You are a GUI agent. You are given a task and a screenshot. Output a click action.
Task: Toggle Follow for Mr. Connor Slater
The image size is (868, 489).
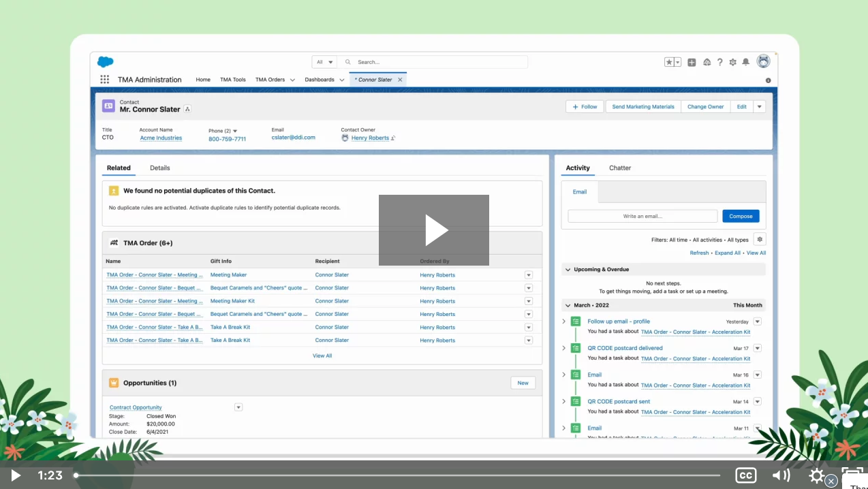point(585,106)
